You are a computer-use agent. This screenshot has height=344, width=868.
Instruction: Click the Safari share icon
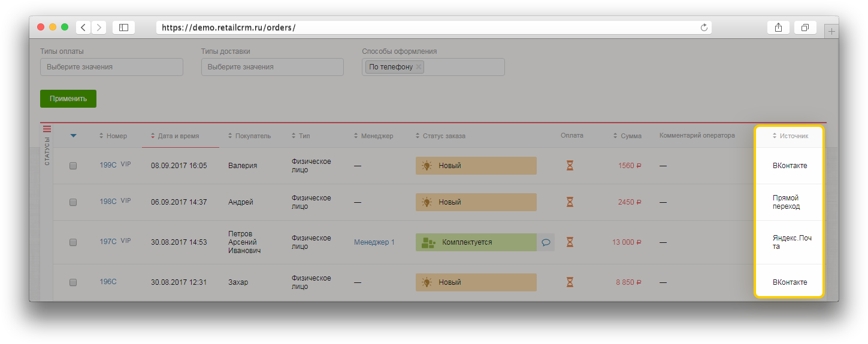tap(778, 28)
